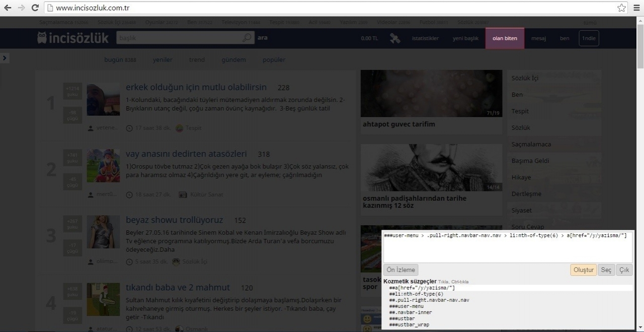644x332 pixels.
Task: Reload the page with the refresh icon
Action: coord(35,8)
